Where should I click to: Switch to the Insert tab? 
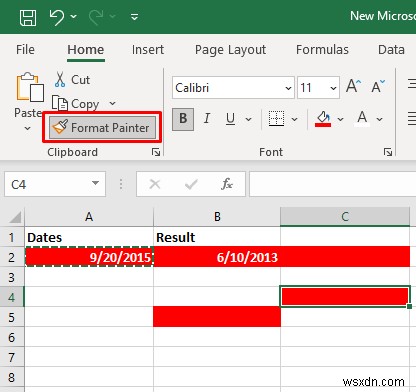[148, 50]
